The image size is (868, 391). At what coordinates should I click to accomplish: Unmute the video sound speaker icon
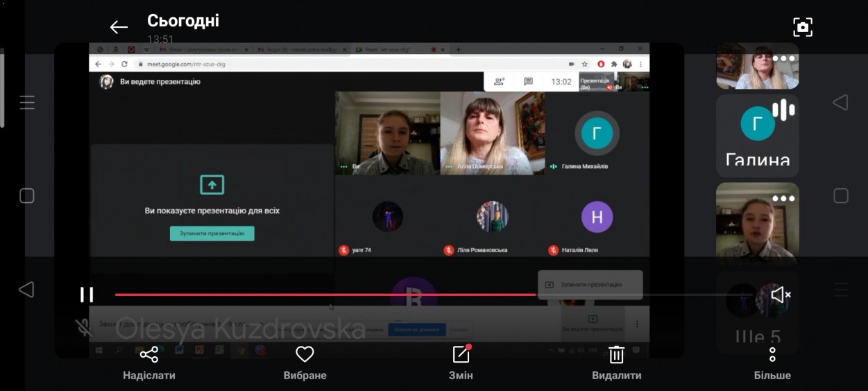781,294
